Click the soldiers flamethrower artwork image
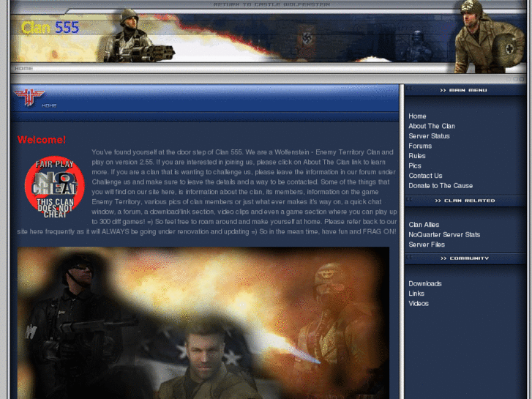Viewport: 532px width, 399px height. pos(203,323)
